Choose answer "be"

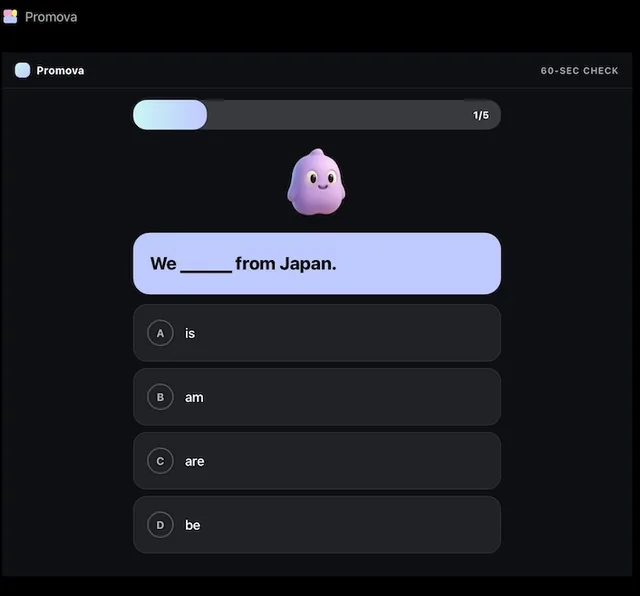[317, 525]
